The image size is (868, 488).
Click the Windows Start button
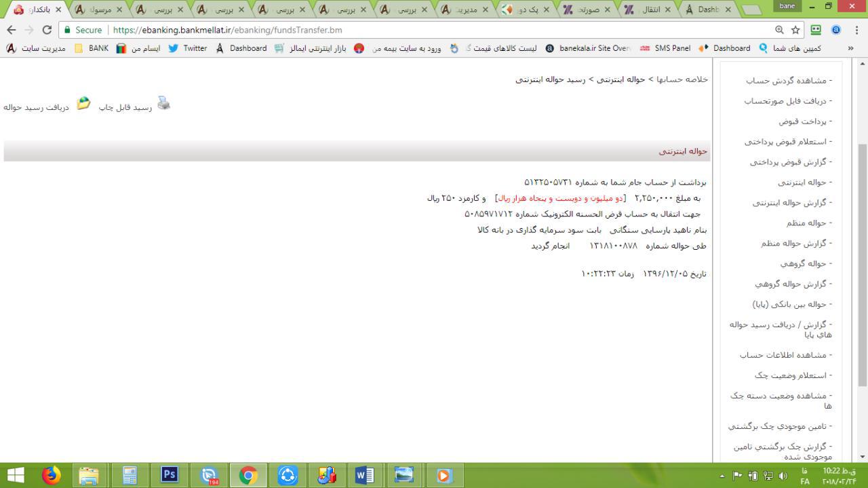(15, 474)
